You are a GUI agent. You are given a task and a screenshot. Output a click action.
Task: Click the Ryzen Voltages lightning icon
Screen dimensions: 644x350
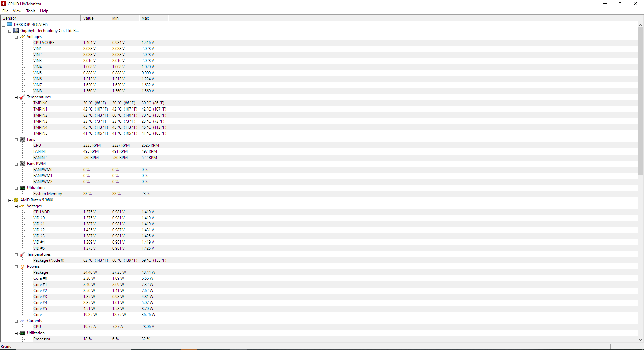point(22,206)
